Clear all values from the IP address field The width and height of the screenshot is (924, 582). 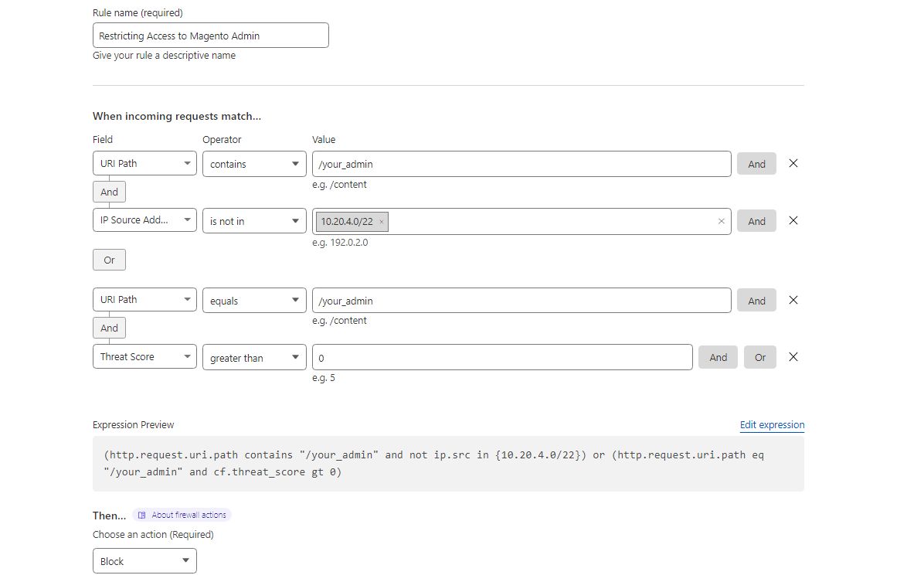(x=722, y=221)
